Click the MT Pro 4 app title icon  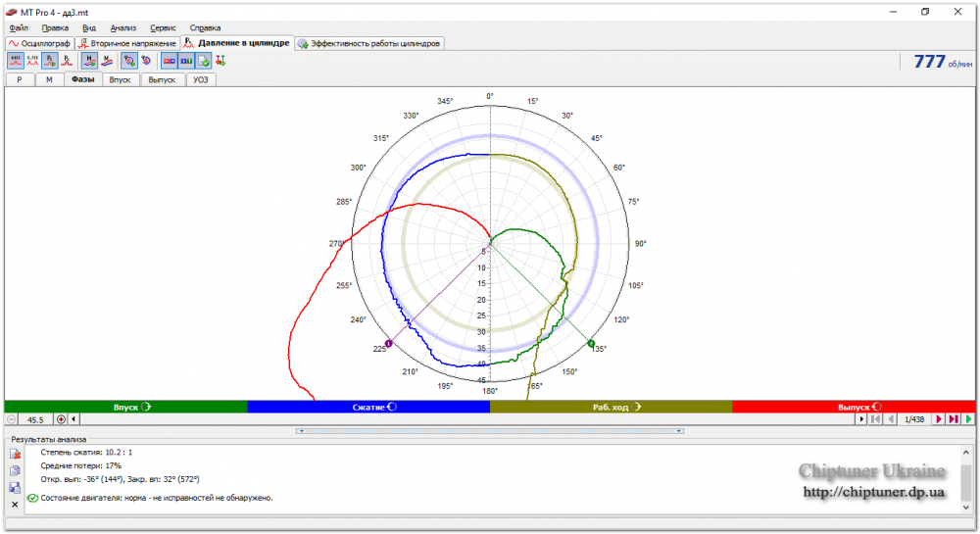coord(11,12)
